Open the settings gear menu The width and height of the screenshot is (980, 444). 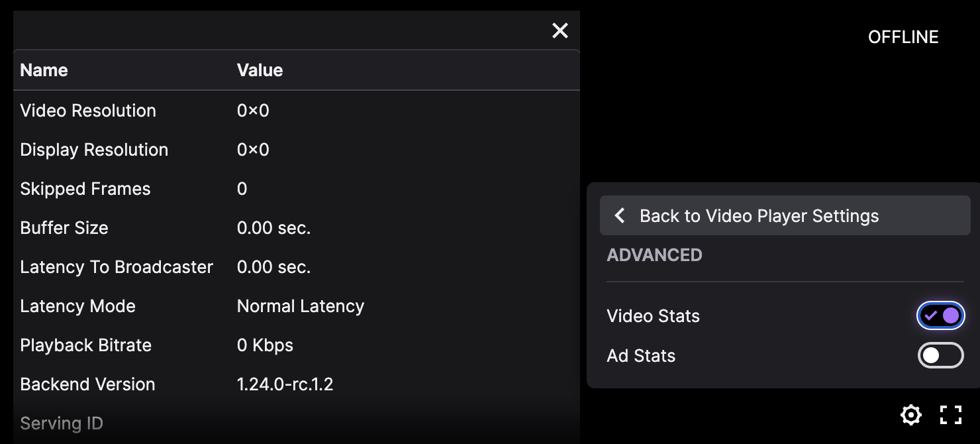tap(911, 415)
